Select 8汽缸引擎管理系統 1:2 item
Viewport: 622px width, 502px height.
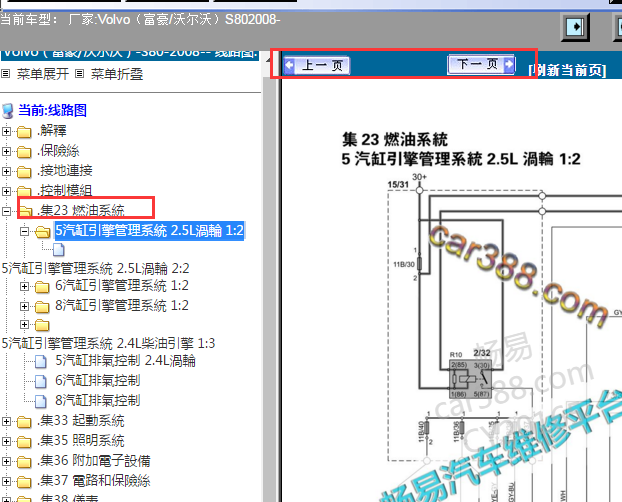[122, 305]
